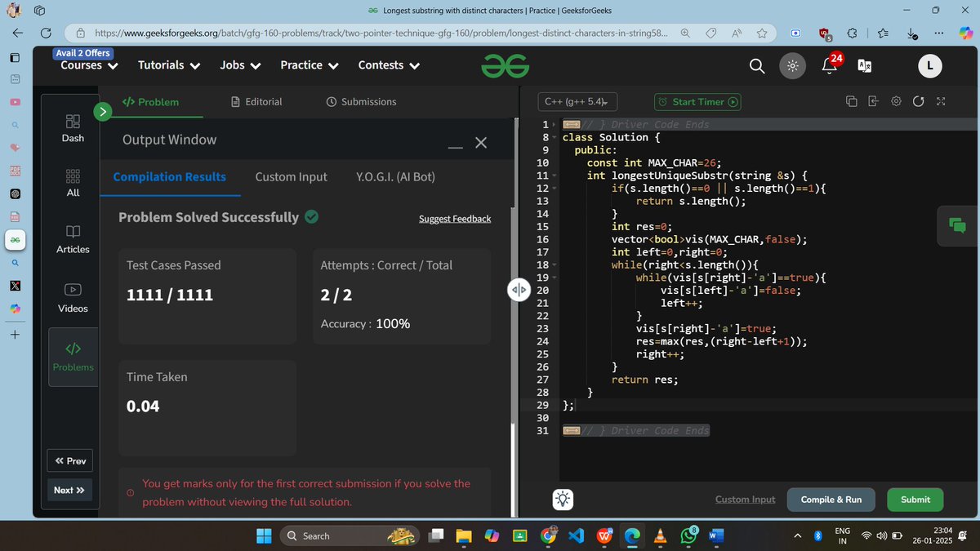Open the profile avatar labeled L
The height and width of the screenshot is (551, 980).
[x=929, y=66]
